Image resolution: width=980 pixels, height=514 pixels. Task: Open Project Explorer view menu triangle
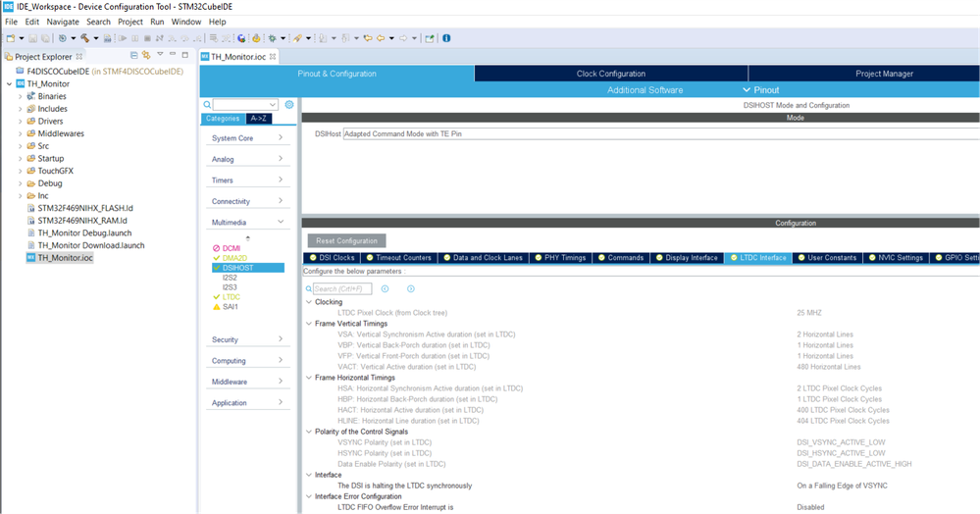pyautogui.click(x=160, y=54)
